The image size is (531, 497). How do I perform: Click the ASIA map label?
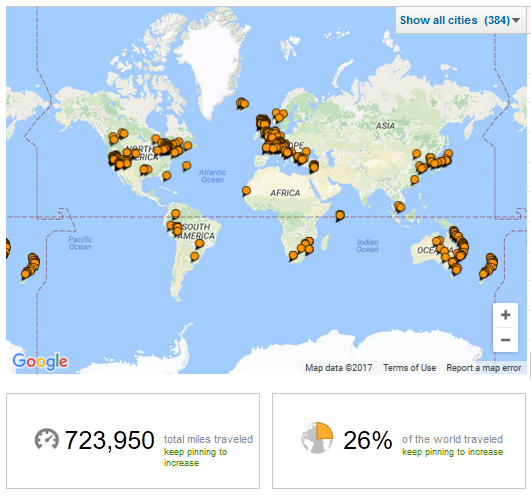[x=385, y=126]
